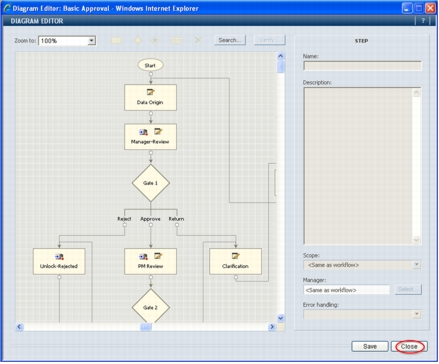439x364 pixels.
Task: Click the connector below Clarification step
Action: click(236, 277)
